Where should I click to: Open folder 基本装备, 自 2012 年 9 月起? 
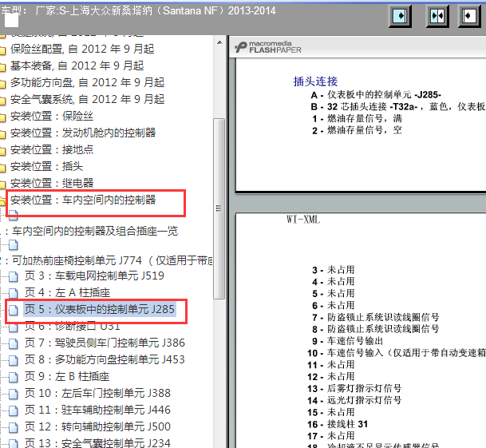click(77, 65)
